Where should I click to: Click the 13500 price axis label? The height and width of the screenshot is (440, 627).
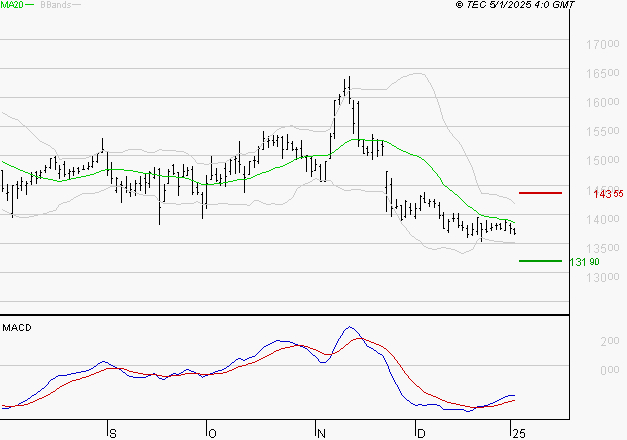[603, 248]
